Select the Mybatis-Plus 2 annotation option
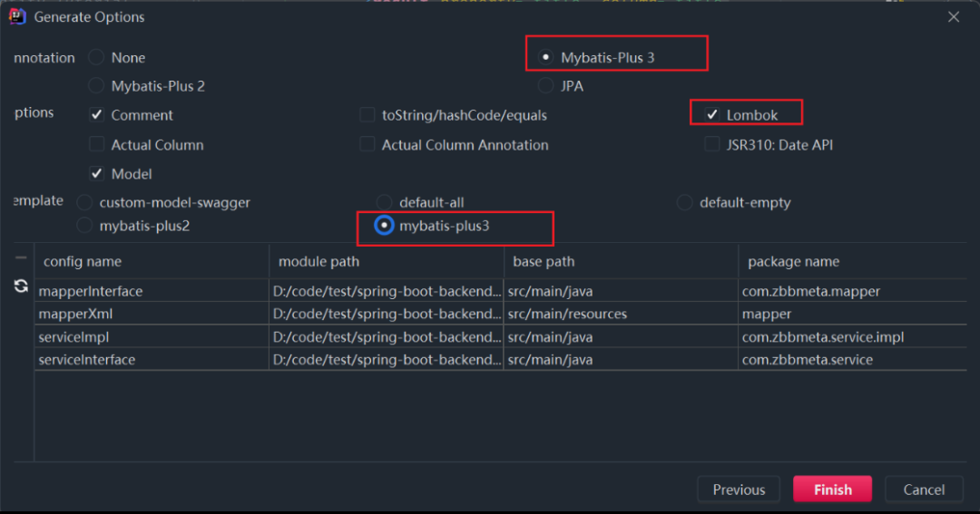Image resolution: width=980 pixels, height=514 pixels. coord(96,85)
